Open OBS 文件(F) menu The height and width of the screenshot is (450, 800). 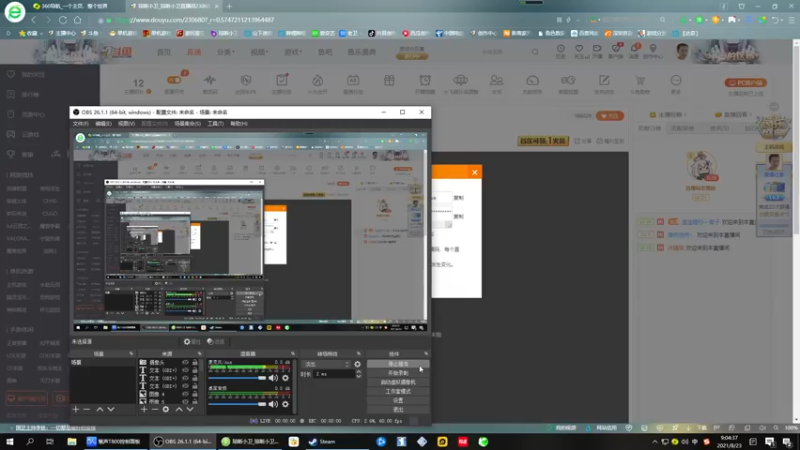tap(81, 123)
